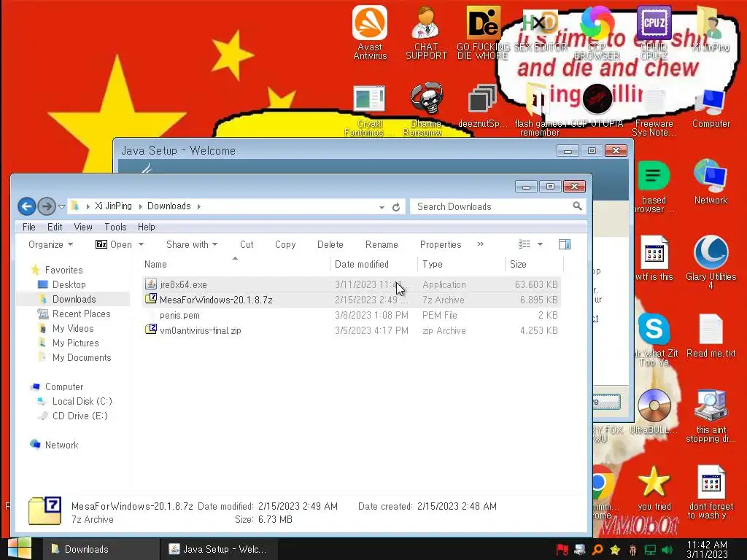This screenshot has height=560, width=747.
Task: Open the deeznutSp desktop icon
Action: pos(482,106)
